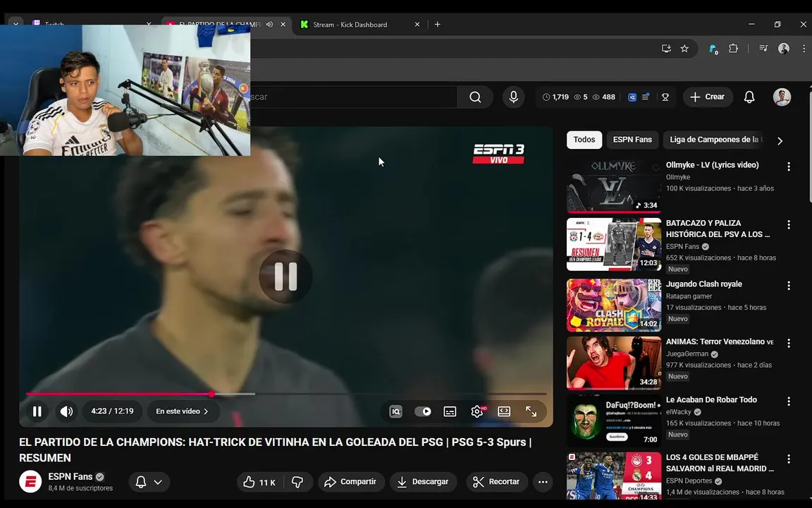Click the red scrubber handle on progress bar
The width and height of the screenshot is (812, 508).
[211, 394]
